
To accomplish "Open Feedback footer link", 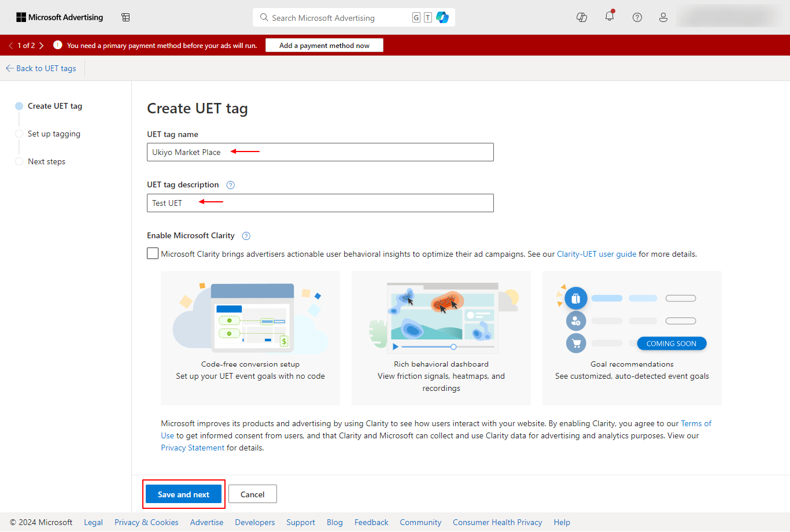I will (371, 522).
